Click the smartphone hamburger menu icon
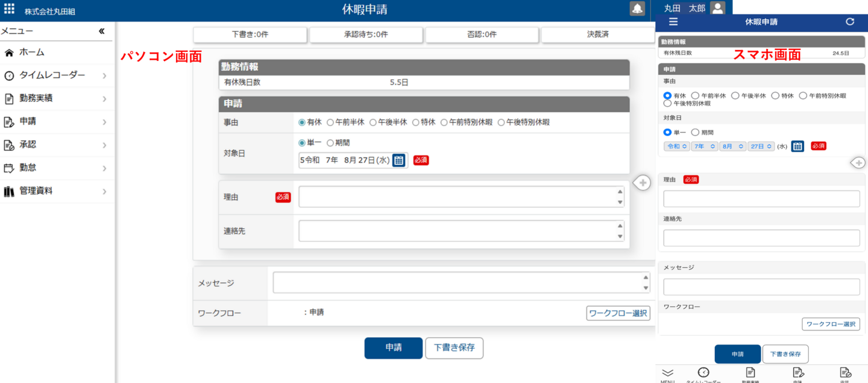The height and width of the screenshot is (383, 868). (x=673, y=22)
